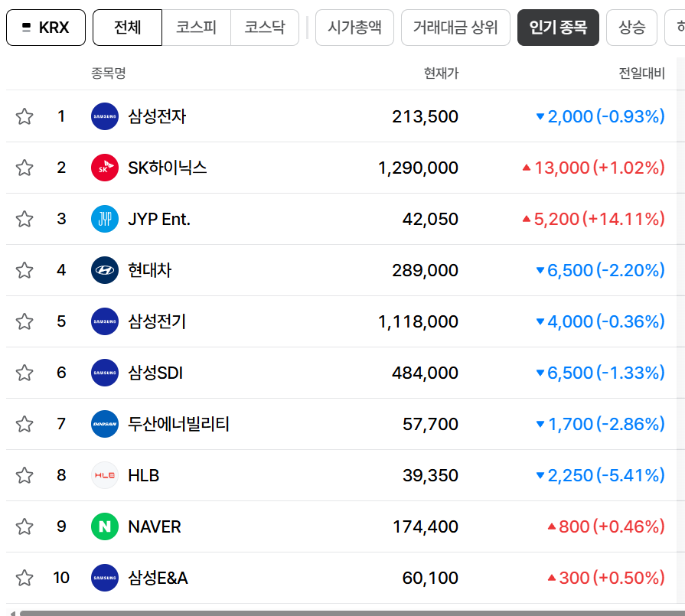Click the green NAVER logo icon
Screen dimensions: 685x616
(x=105, y=526)
